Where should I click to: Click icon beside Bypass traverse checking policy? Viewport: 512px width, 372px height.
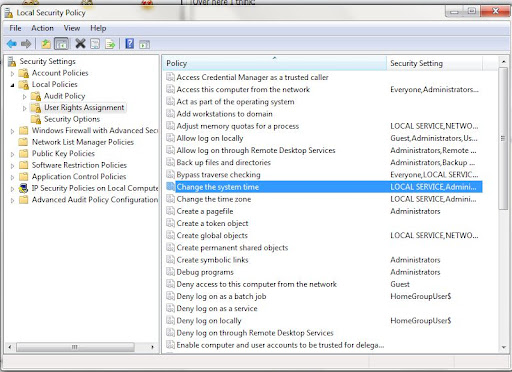coord(170,174)
